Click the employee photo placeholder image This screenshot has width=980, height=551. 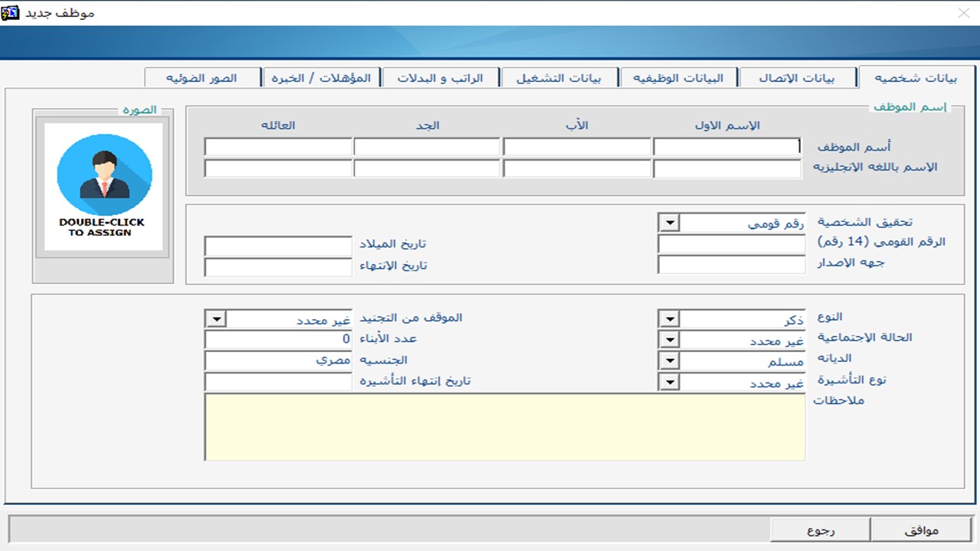(103, 187)
